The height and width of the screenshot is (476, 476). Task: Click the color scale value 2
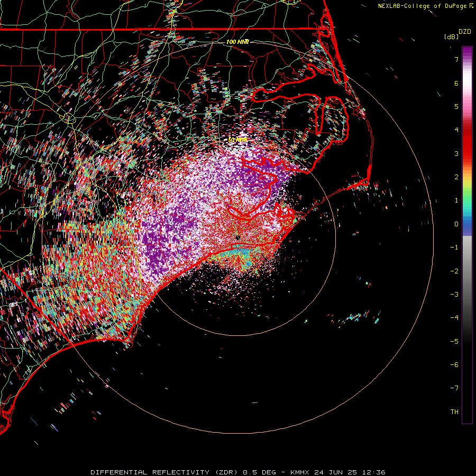pos(456,177)
